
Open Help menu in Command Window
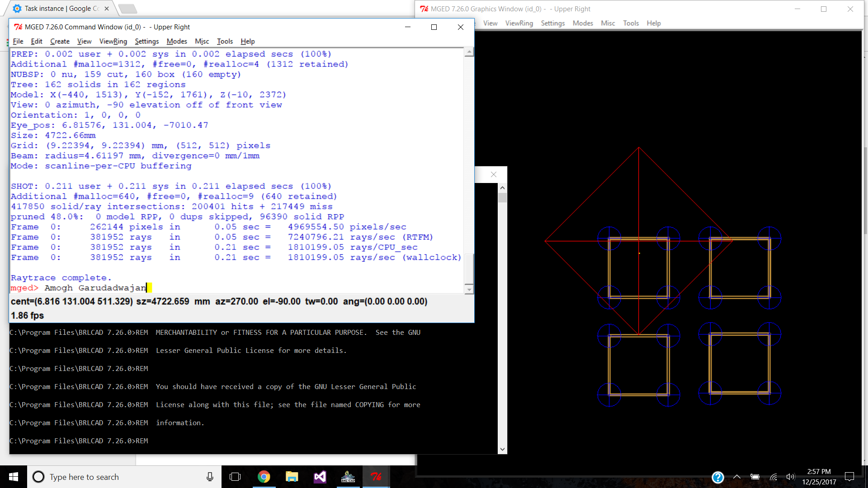(x=248, y=41)
